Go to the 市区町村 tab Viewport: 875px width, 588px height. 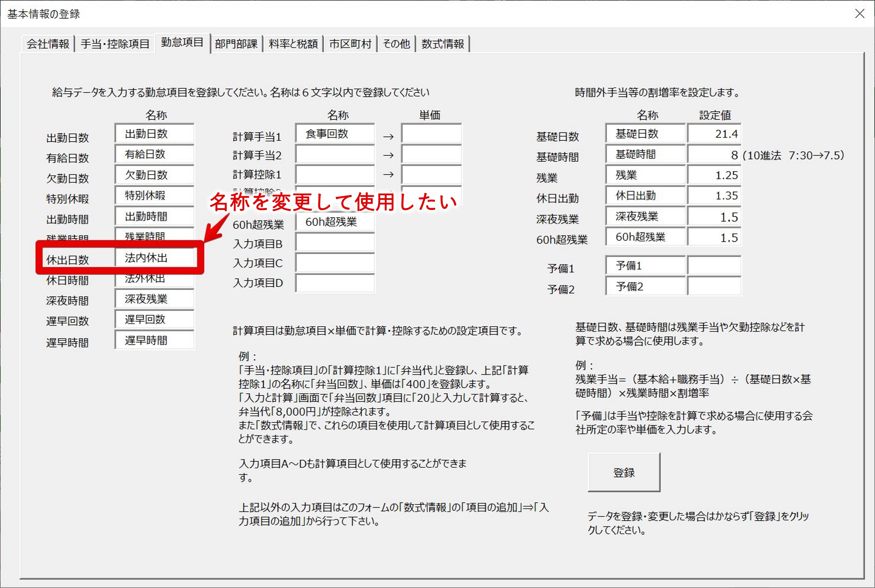pyautogui.click(x=350, y=44)
